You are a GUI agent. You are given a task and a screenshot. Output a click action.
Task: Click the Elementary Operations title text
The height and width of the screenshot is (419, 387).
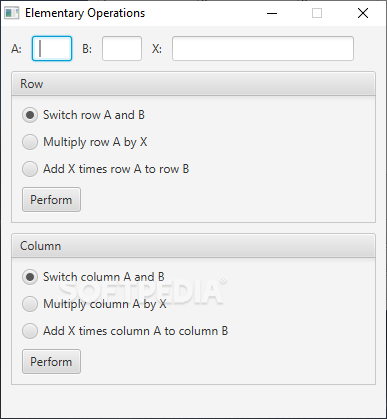[85, 13]
